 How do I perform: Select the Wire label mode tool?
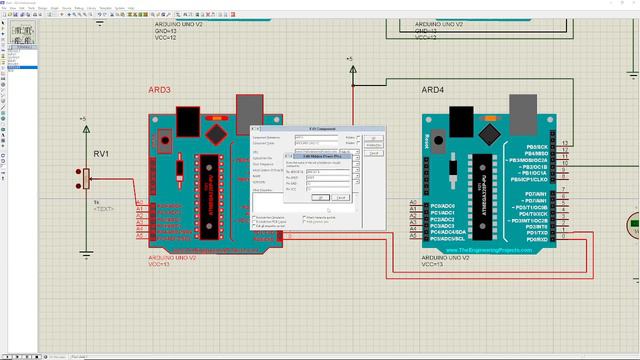[3, 40]
